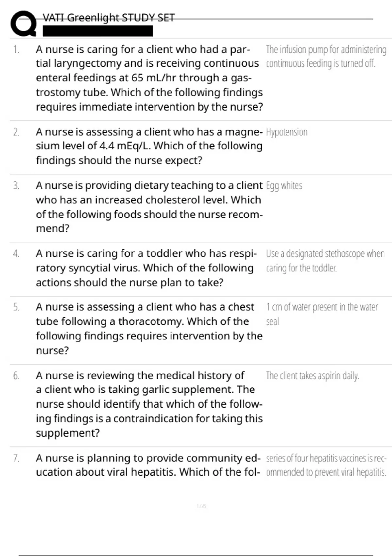Select question 4 about respiratory syncytial virus

click(x=146, y=268)
